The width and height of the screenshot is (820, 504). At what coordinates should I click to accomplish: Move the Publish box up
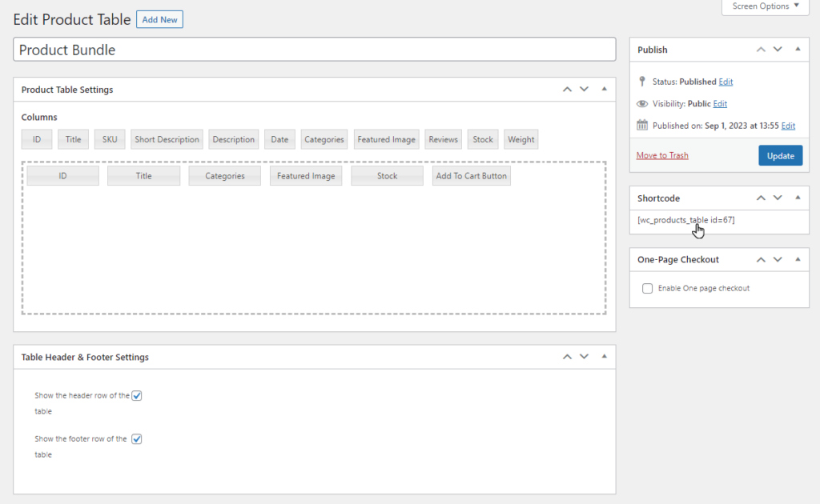tap(761, 50)
